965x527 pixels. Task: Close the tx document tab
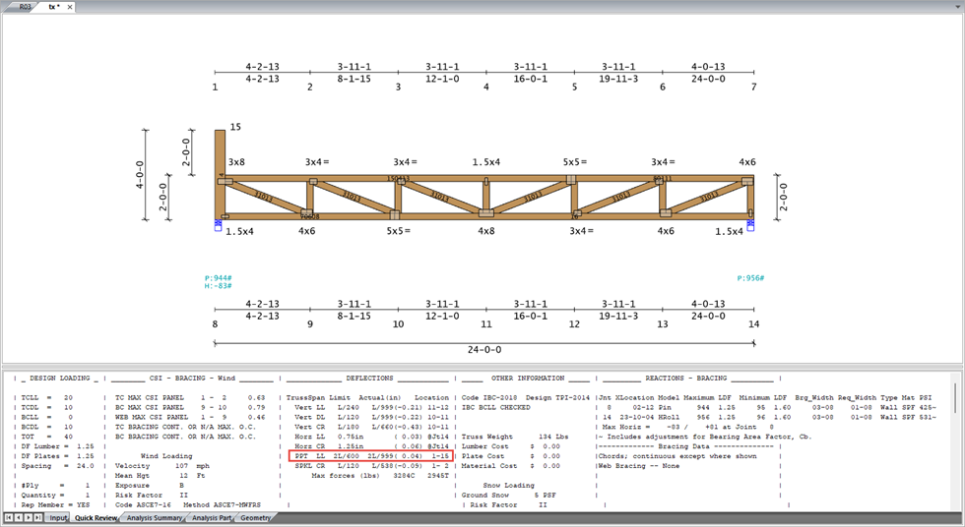pyautogui.click(x=70, y=6)
